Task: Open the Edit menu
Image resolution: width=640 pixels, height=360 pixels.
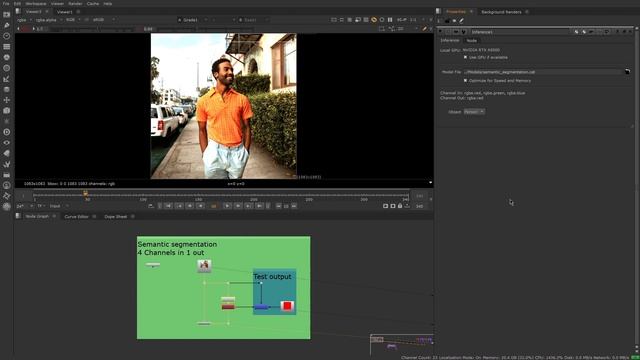Action: coord(17,3)
